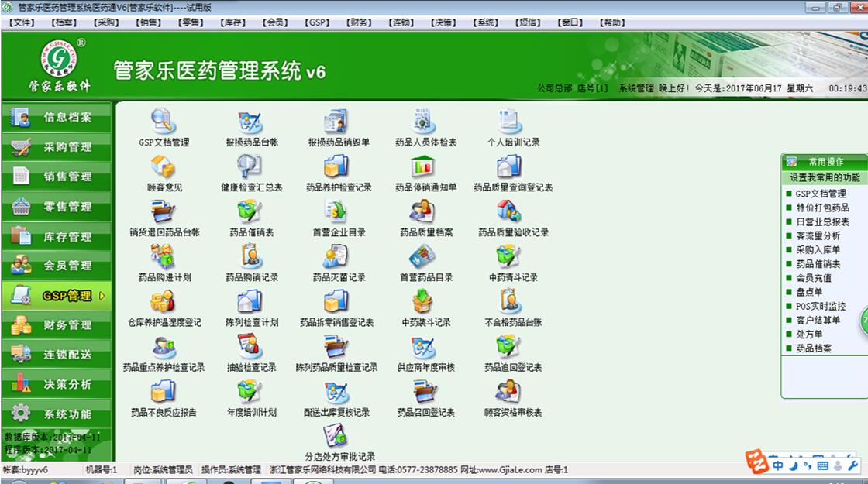Open 药品召回登记表 icon
868x484 pixels.
425,392
